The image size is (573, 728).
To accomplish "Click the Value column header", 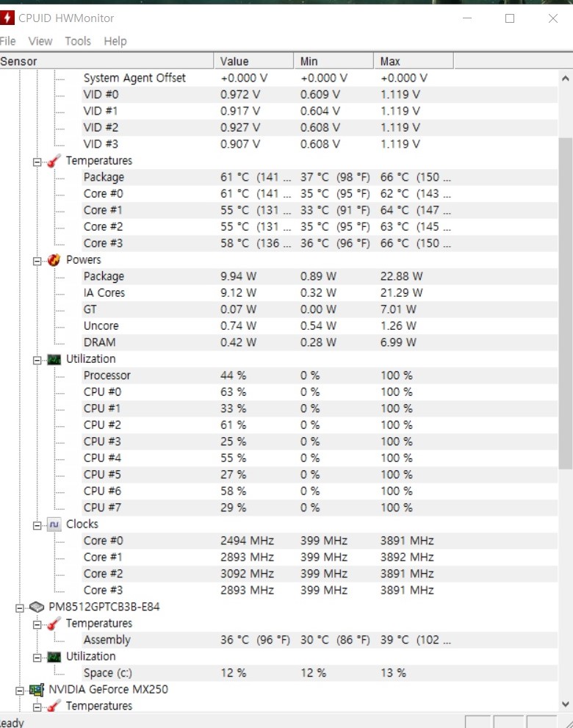I will (235, 61).
